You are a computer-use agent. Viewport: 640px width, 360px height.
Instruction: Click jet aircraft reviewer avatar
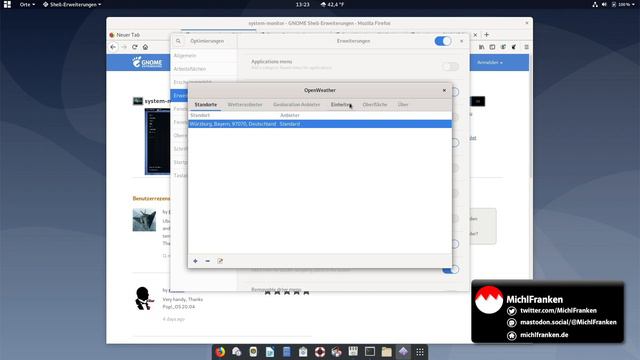point(144,220)
